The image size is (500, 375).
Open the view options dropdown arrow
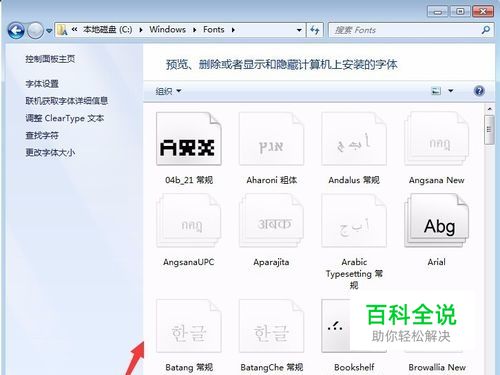451,91
